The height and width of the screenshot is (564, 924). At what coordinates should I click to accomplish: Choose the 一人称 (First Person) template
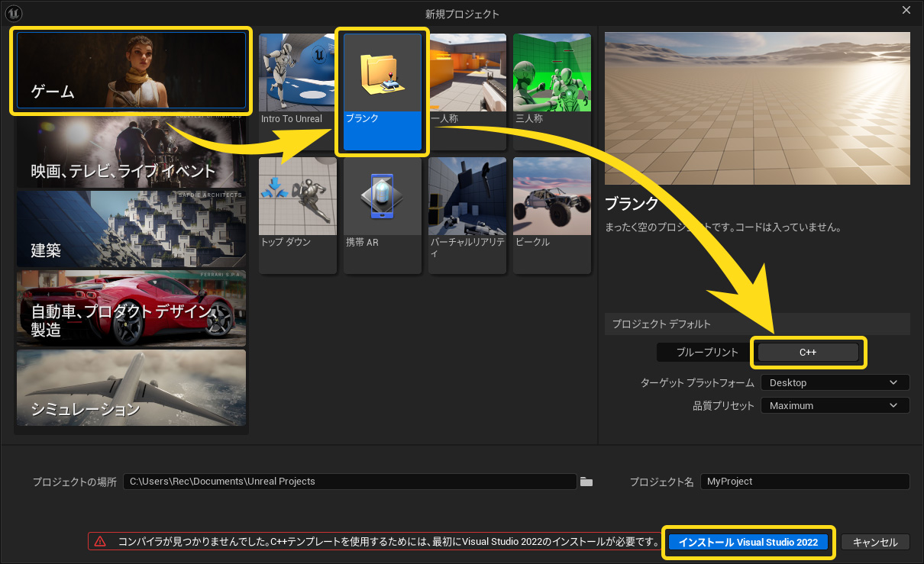(x=467, y=73)
